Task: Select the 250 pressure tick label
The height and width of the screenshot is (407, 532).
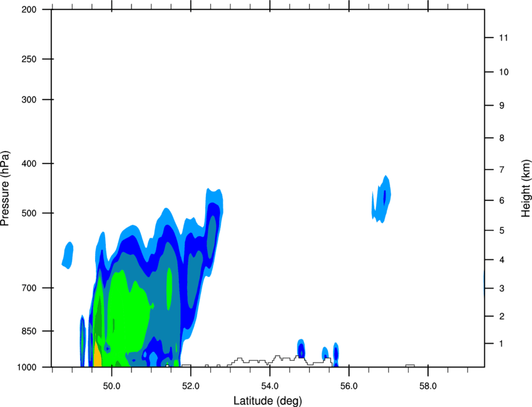Action: (x=29, y=59)
